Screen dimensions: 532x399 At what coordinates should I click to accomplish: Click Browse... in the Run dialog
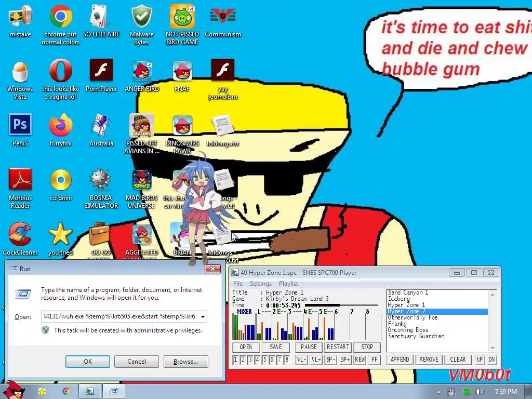185,362
